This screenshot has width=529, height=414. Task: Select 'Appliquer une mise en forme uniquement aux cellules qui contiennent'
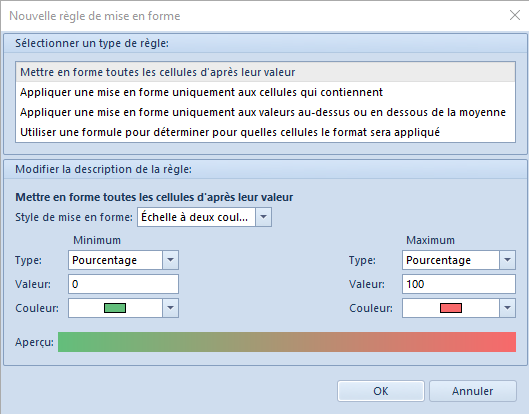pos(265,92)
